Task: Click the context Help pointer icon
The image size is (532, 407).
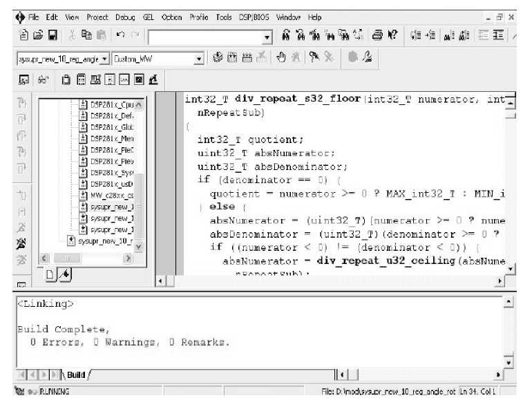Action: [392, 35]
